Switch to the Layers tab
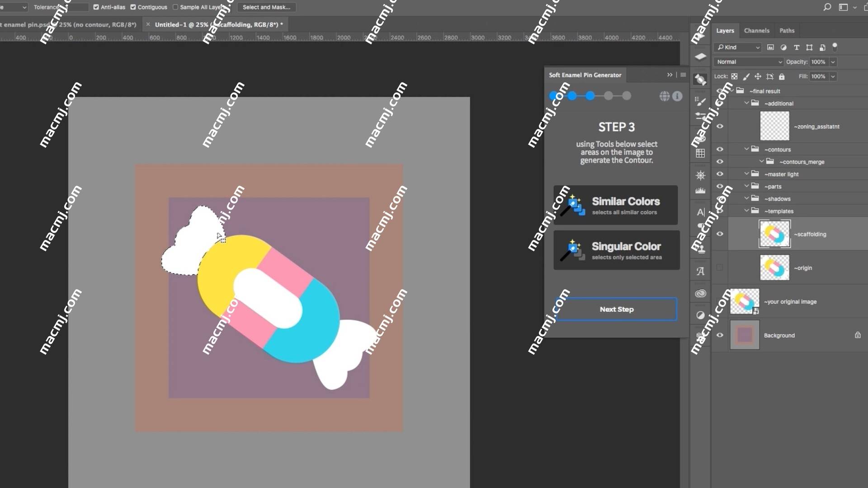The image size is (868, 488). click(725, 30)
